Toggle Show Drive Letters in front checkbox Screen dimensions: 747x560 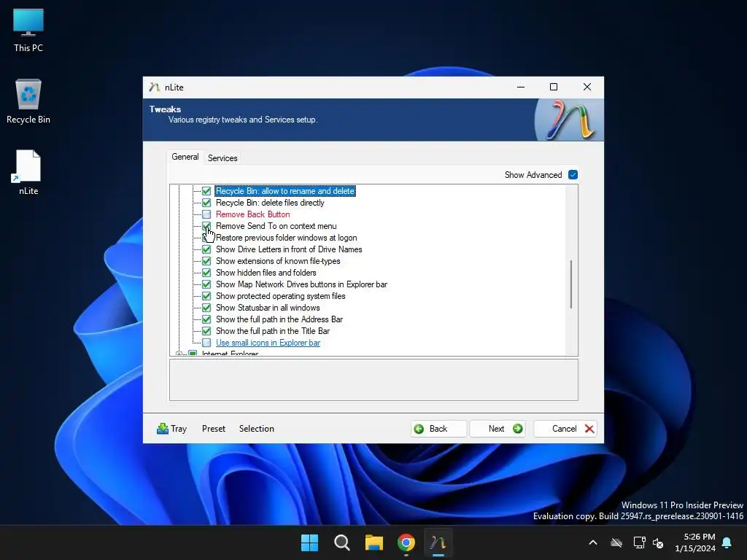(206, 249)
